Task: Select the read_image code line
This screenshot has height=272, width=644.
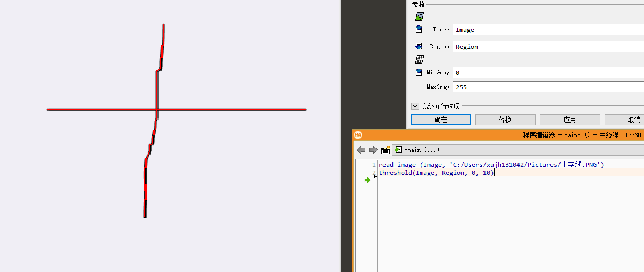Action: [491, 165]
